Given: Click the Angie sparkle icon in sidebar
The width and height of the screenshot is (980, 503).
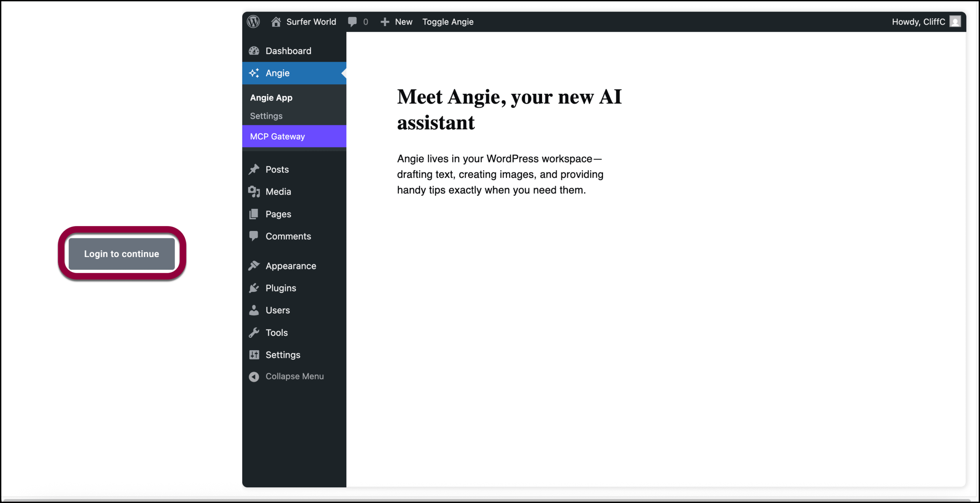Looking at the screenshot, I should (x=254, y=73).
